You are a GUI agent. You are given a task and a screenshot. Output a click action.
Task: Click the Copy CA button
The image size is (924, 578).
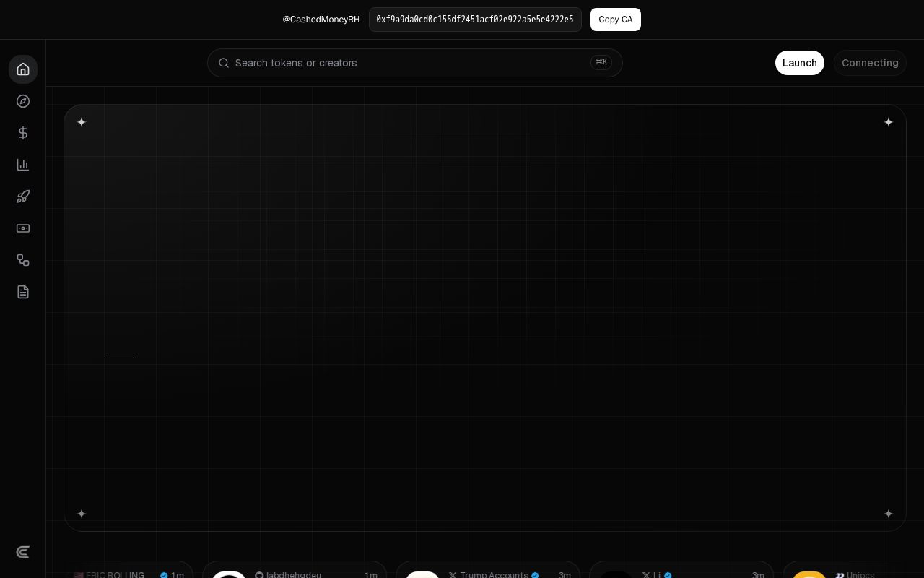[616, 20]
